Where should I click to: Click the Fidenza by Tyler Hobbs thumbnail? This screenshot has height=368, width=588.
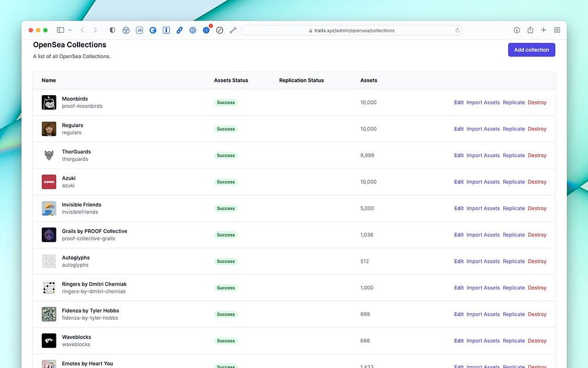click(49, 314)
